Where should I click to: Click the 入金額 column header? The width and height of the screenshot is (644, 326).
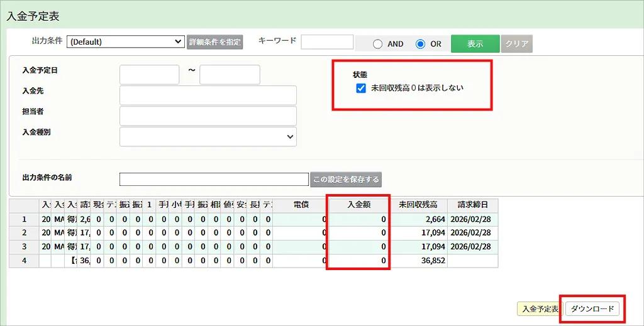(x=359, y=205)
